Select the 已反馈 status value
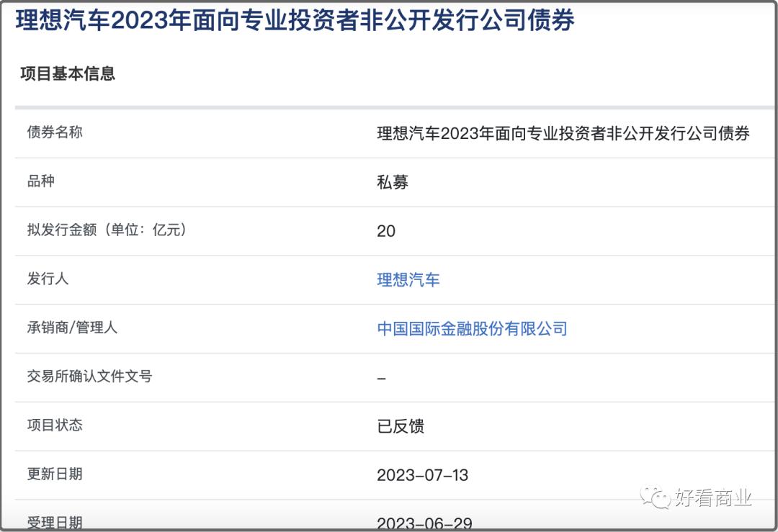This screenshot has width=778, height=532. (401, 426)
